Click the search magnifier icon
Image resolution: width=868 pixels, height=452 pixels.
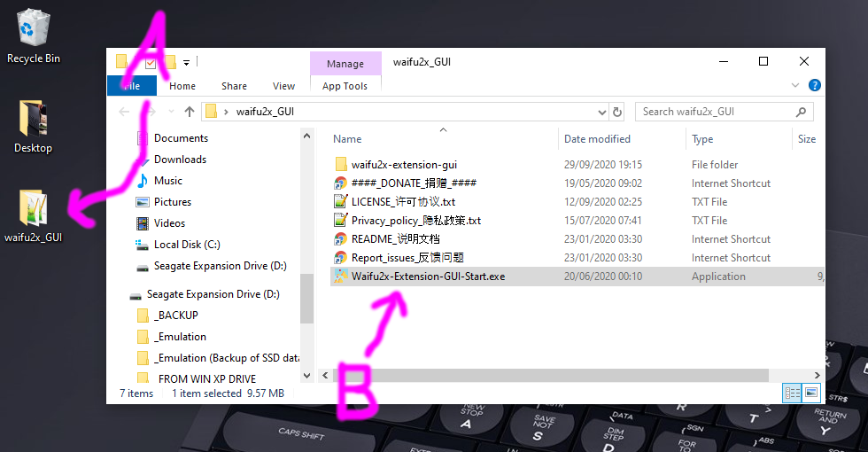point(801,112)
